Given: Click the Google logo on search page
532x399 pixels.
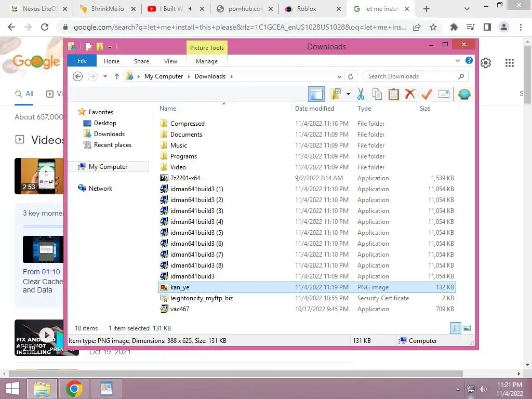Looking at the screenshot, I should [x=36, y=62].
